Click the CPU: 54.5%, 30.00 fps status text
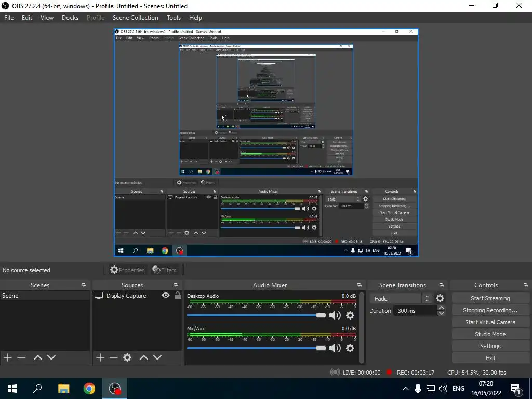532x399 pixels. [477, 373]
